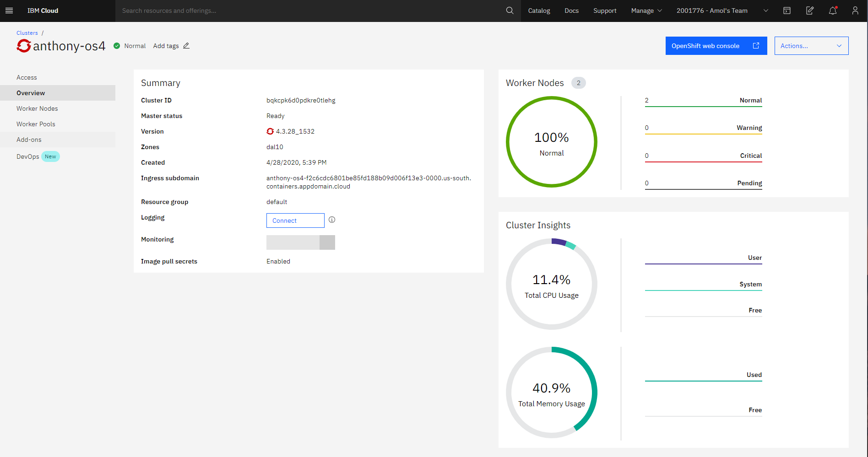The height and width of the screenshot is (457, 868).
Task: Click the Total Memory Usage gauge
Action: pyautogui.click(x=552, y=392)
